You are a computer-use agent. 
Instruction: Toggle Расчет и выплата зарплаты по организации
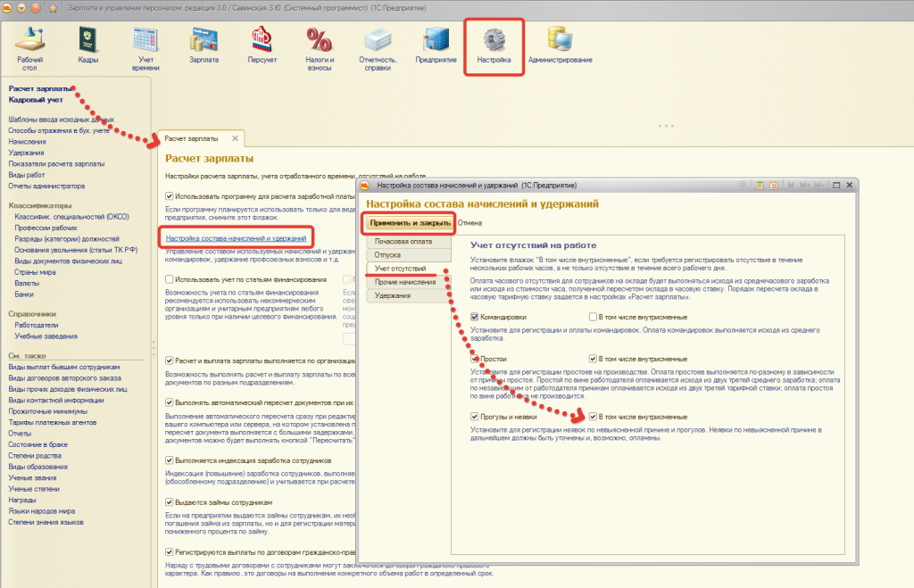pyautogui.click(x=169, y=360)
